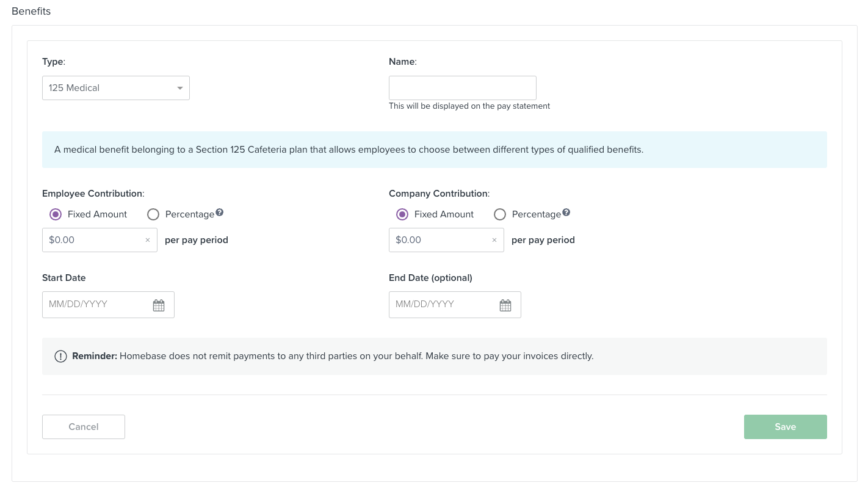The width and height of the screenshot is (868, 491).
Task: Clear the Employee Contribution amount field
Action: pos(147,240)
